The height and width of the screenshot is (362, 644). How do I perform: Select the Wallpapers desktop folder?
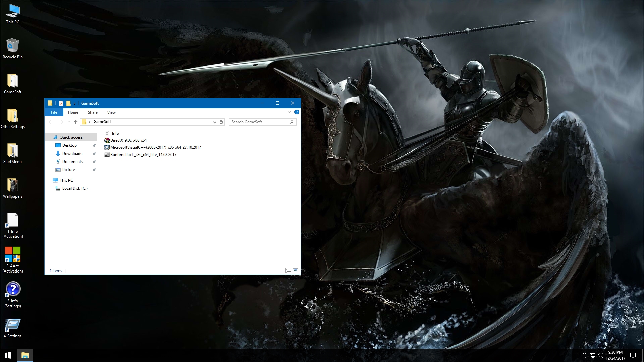[13, 188]
